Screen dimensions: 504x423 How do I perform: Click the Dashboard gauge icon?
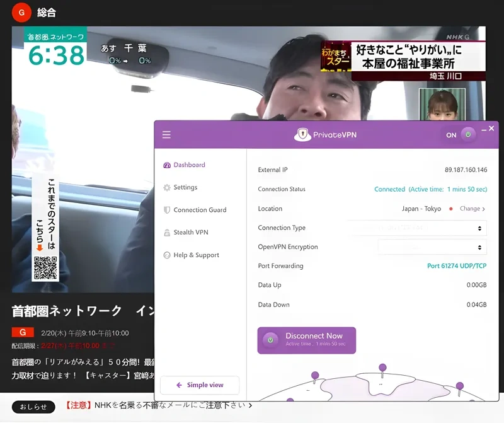click(x=167, y=165)
